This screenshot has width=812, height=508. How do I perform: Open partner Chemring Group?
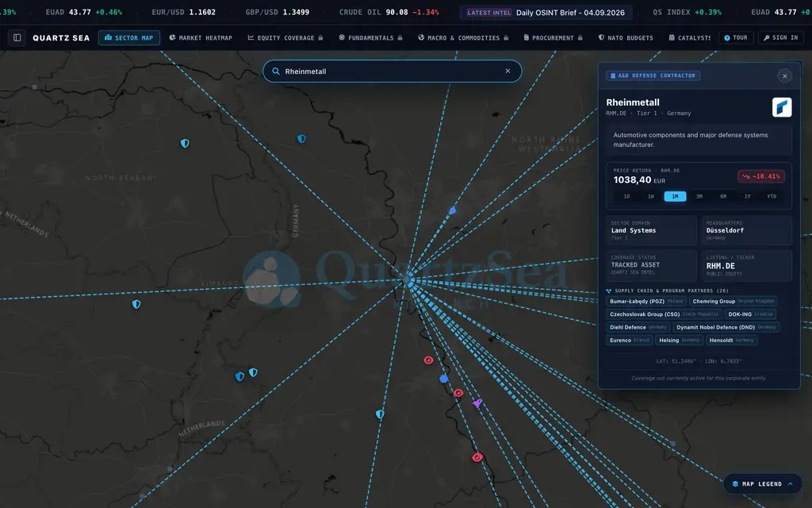(733, 301)
